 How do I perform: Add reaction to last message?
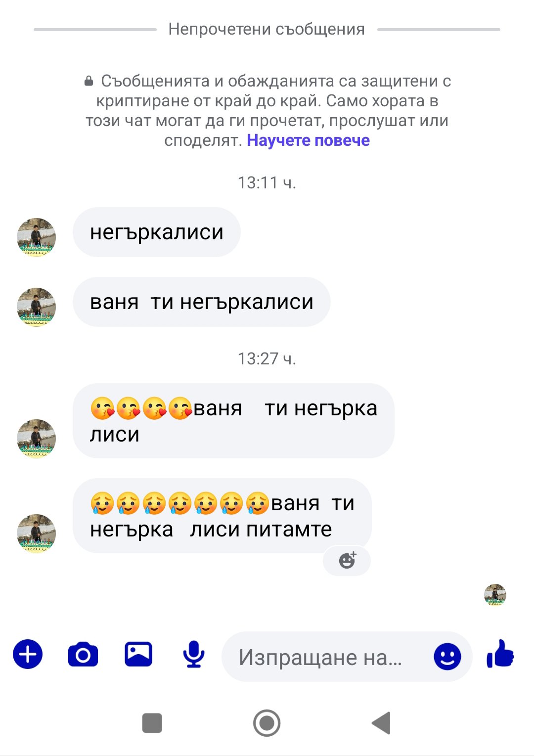coord(347,561)
